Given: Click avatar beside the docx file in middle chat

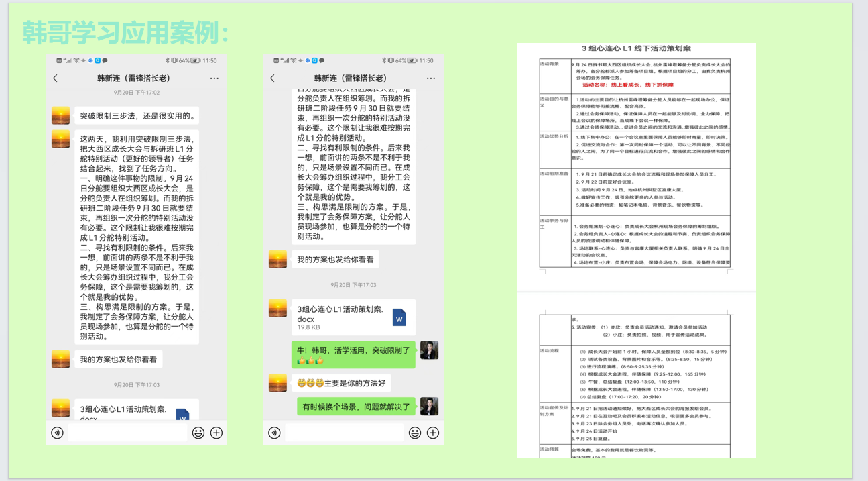Looking at the screenshot, I should click(x=277, y=308).
